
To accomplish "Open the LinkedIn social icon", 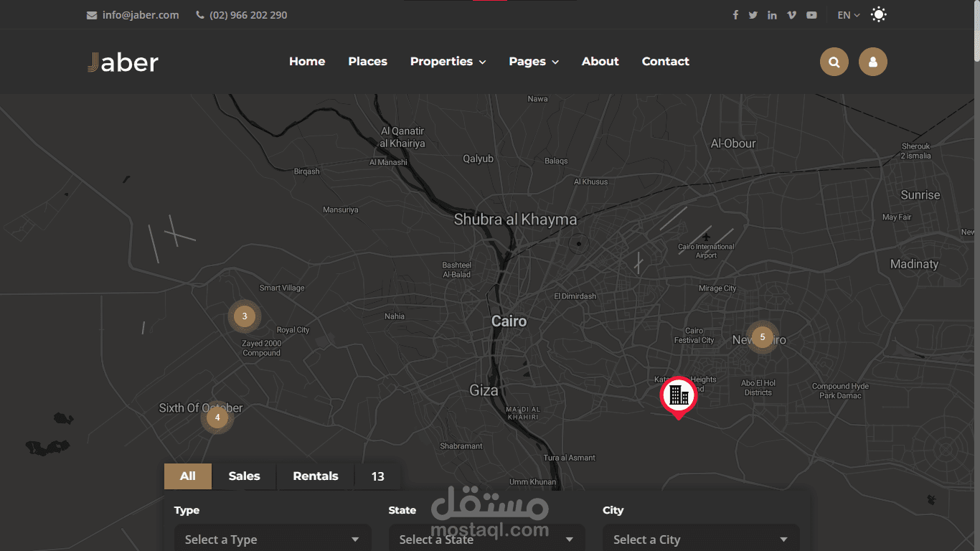I will (x=772, y=15).
